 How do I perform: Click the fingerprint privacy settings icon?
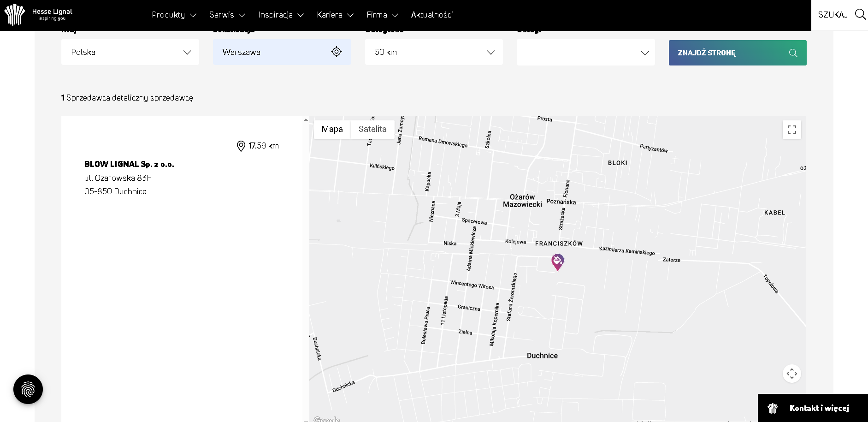(28, 389)
